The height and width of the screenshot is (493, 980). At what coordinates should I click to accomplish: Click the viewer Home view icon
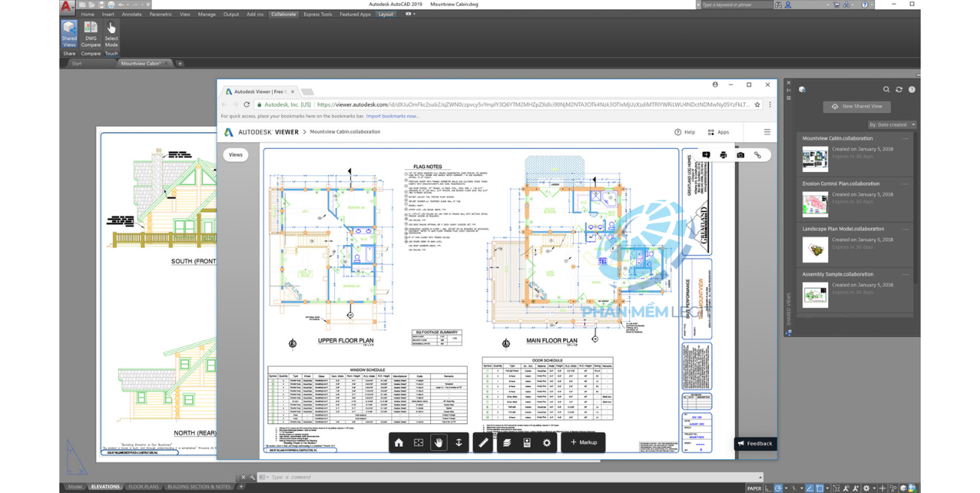399,443
